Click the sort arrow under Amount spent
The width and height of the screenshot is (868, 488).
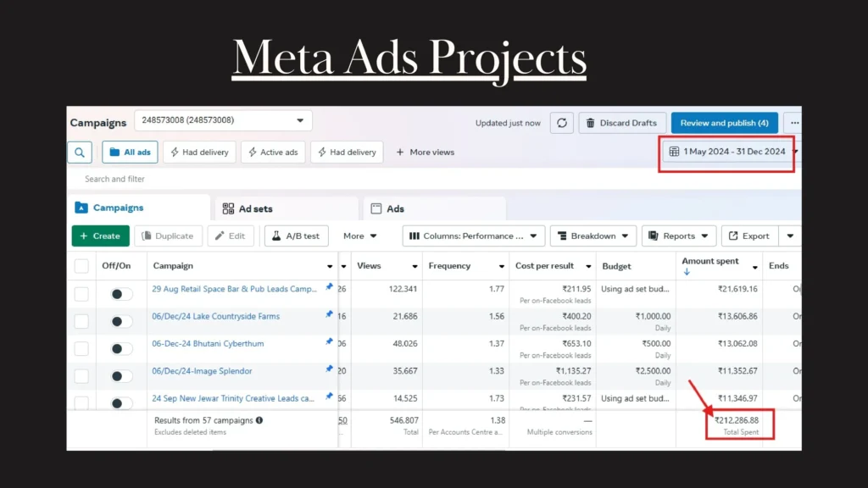click(x=687, y=272)
